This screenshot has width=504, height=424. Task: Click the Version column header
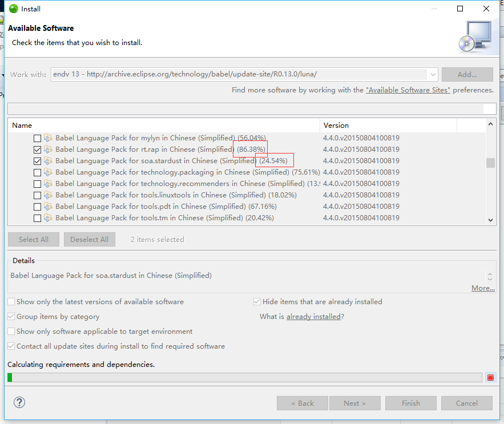[388, 126]
